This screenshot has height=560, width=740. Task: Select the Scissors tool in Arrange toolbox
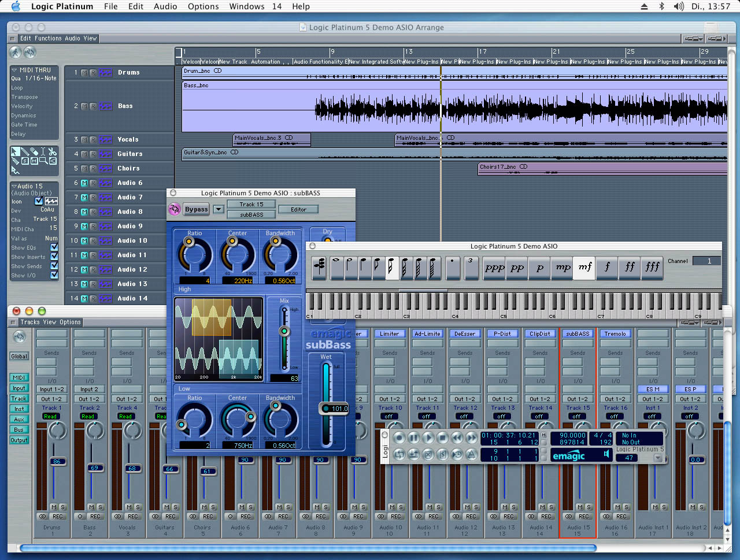pos(53,151)
